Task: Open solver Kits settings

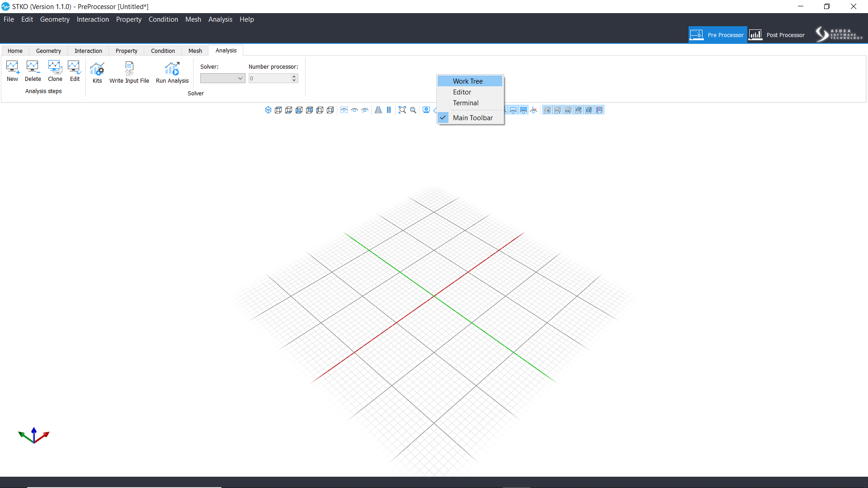Action: [97, 72]
